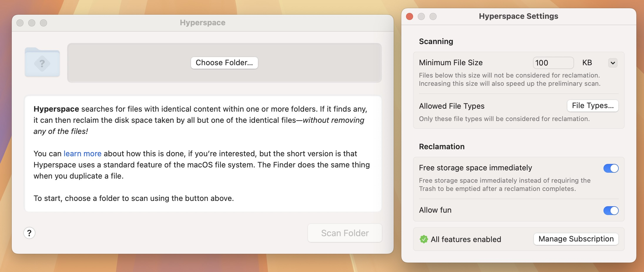644x272 pixels.
Task: Click Choose Folder button
Action: 224,63
